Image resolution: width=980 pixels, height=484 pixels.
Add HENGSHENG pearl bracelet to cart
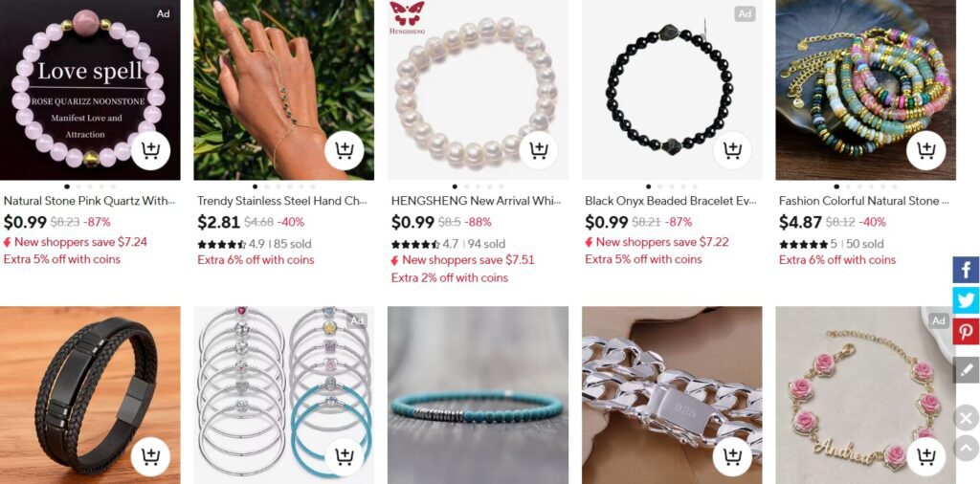538,150
